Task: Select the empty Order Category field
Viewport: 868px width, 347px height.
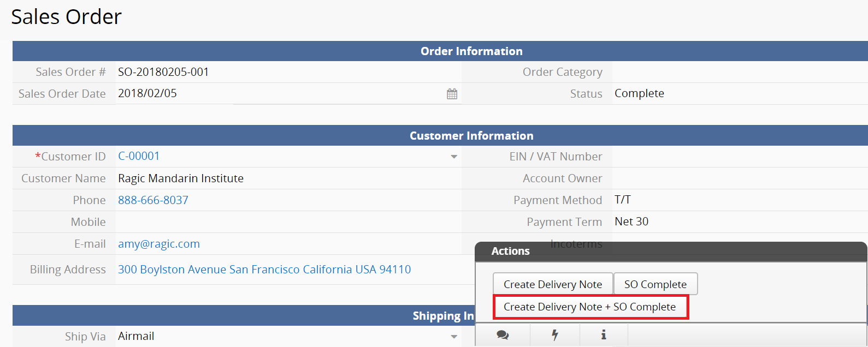Action: (x=740, y=72)
